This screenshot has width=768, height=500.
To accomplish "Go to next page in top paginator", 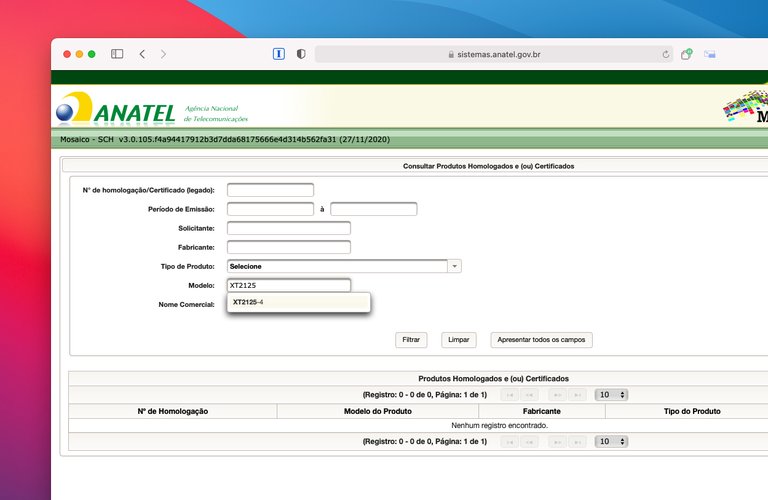I will [x=557, y=395].
